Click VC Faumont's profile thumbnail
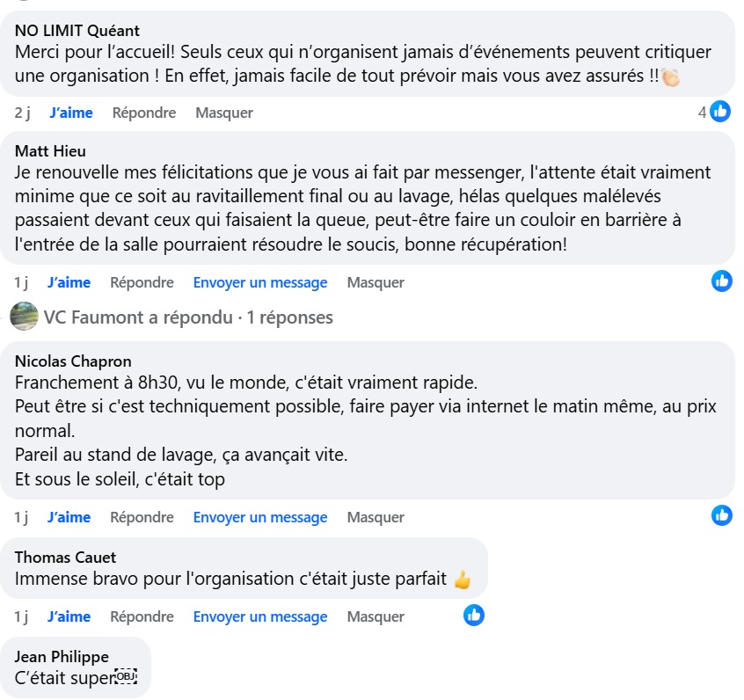 point(25,317)
